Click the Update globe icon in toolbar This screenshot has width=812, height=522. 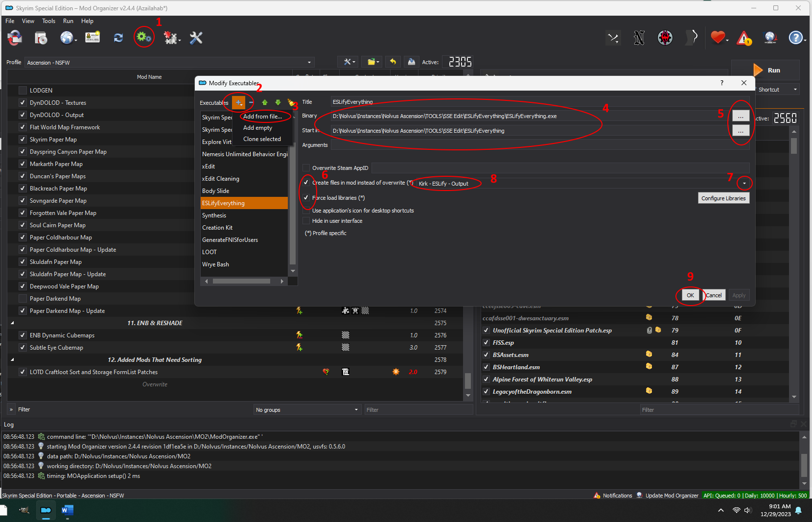coord(770,38)
